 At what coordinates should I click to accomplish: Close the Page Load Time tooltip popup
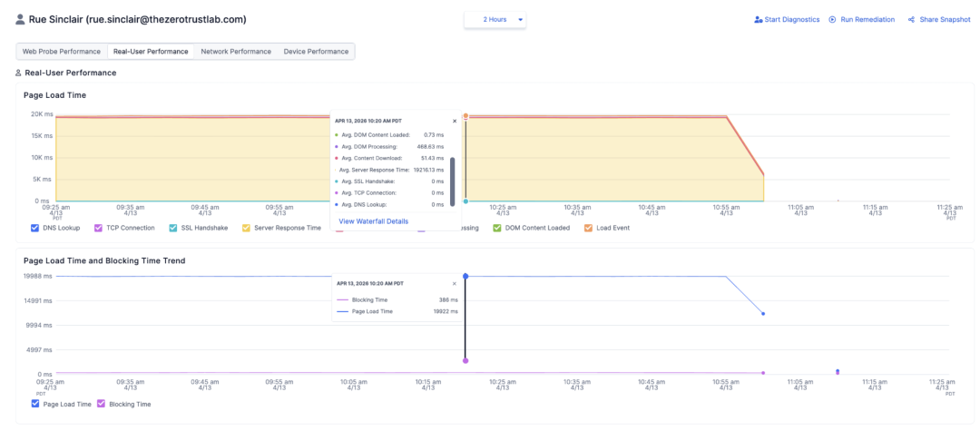(455, 120)
